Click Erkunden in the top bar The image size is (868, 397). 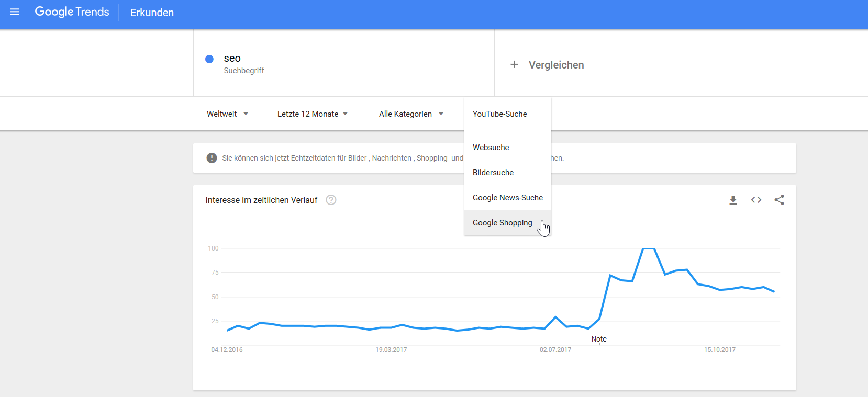click(151, 12)
